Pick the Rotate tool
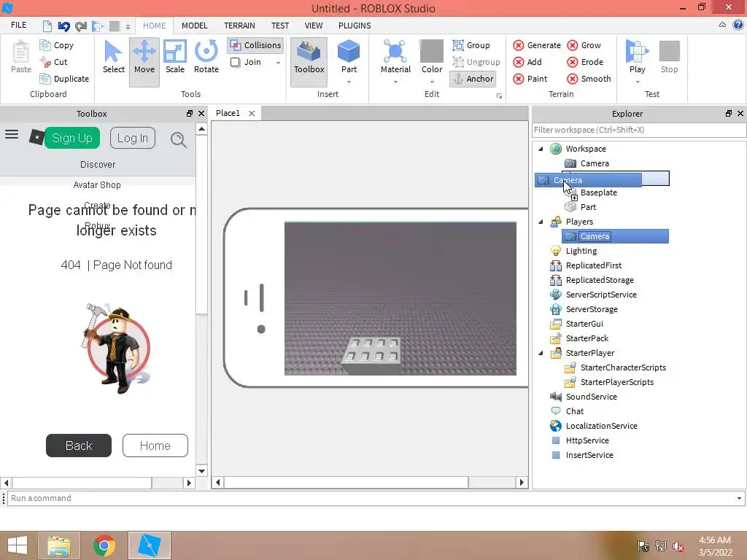 pos(206,57)
